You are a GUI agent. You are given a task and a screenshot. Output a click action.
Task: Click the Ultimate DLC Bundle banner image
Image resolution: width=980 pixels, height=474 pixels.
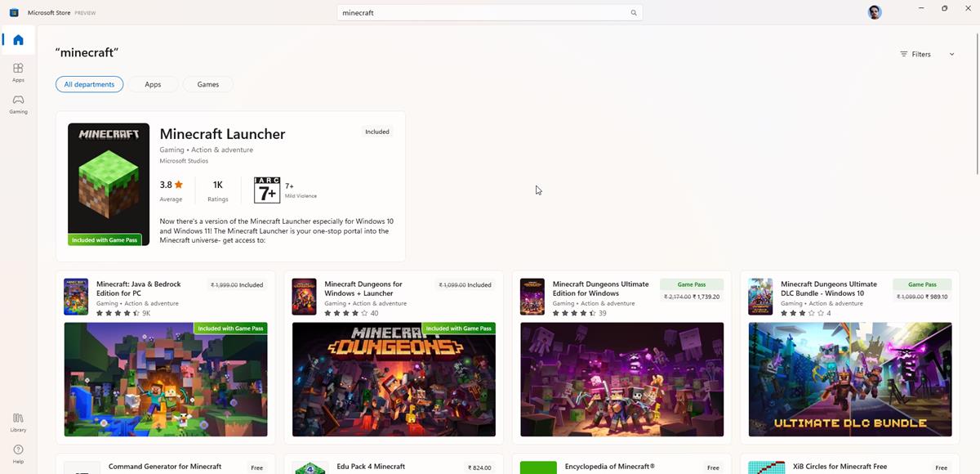(850, 379)
